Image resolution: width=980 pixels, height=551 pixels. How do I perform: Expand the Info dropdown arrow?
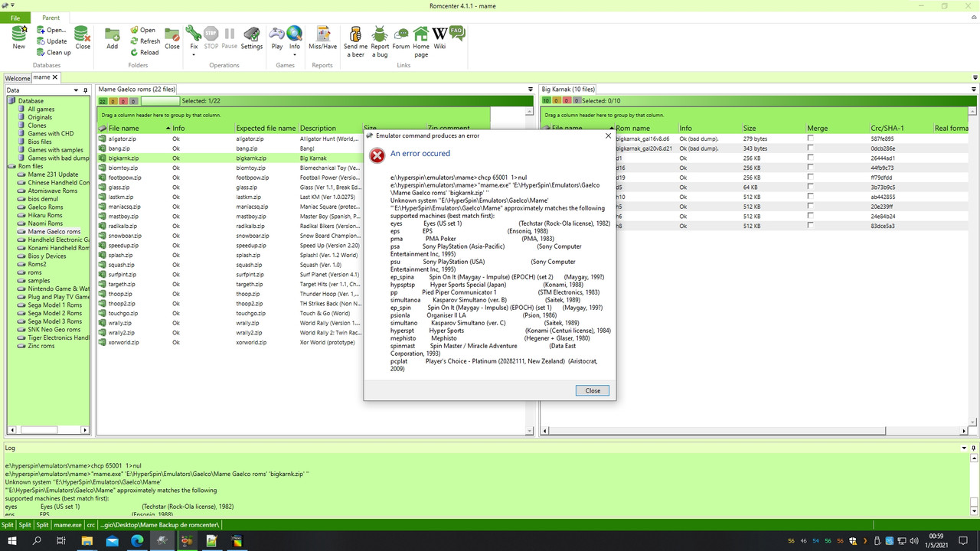pos(295,55)
